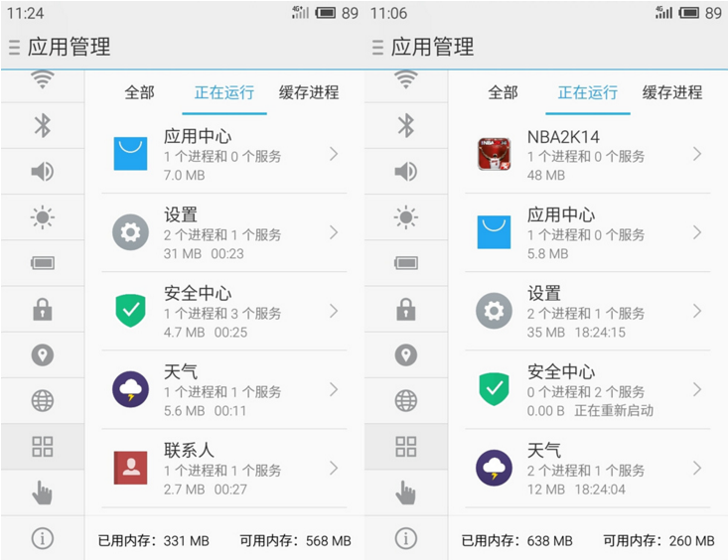Open hamburger menu beside 应用管理 at 11:24
728x560 pixels.
14,47
